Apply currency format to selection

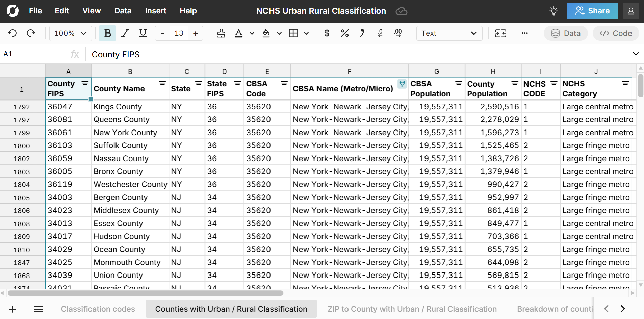(326, 33)
